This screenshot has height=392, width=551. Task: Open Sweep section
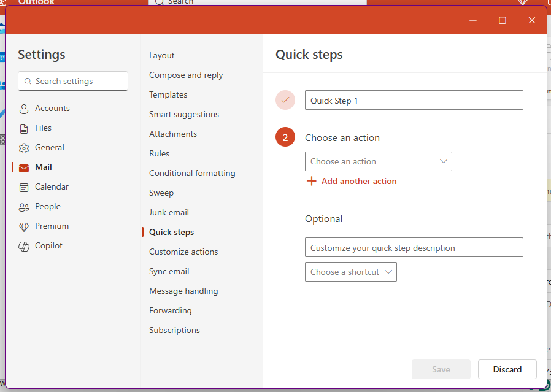(x=161, y=193)
